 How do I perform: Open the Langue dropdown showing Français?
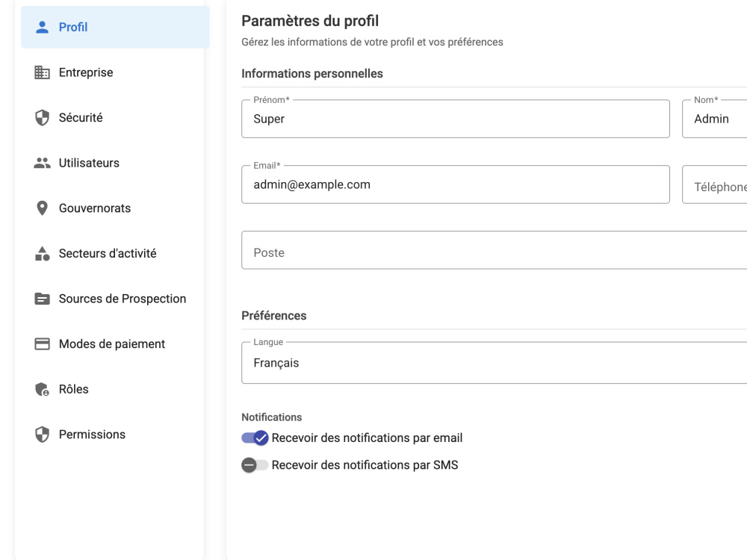(494, 363)
